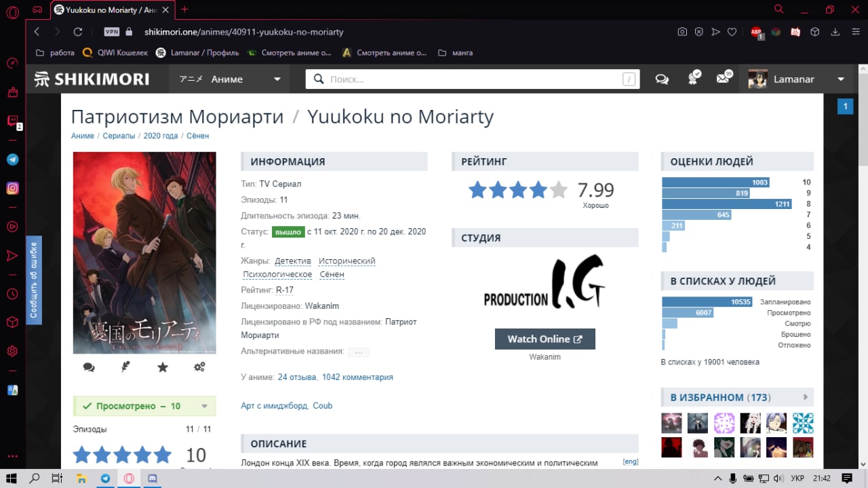This screenshot has width=868, height=488.
Task: Open GX Control speedometer in sidebar
Action: 12,63
